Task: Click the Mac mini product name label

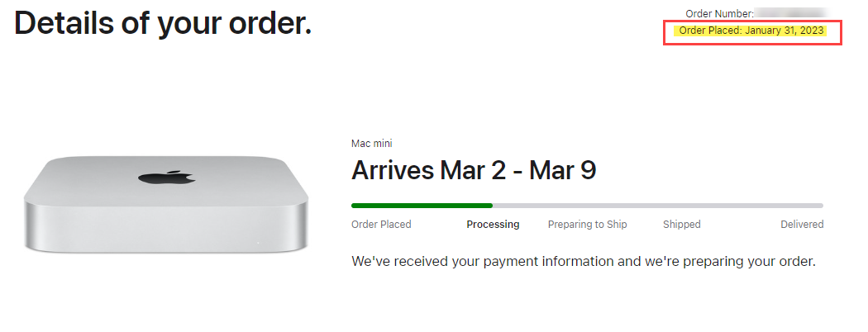Action: (371, 144)
